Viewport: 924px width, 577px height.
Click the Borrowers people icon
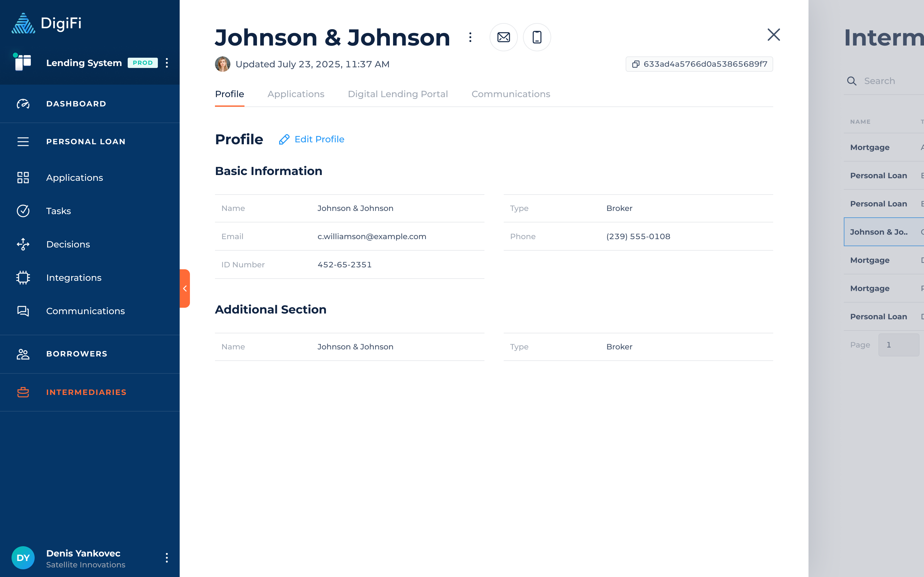[x=23, y=354]
